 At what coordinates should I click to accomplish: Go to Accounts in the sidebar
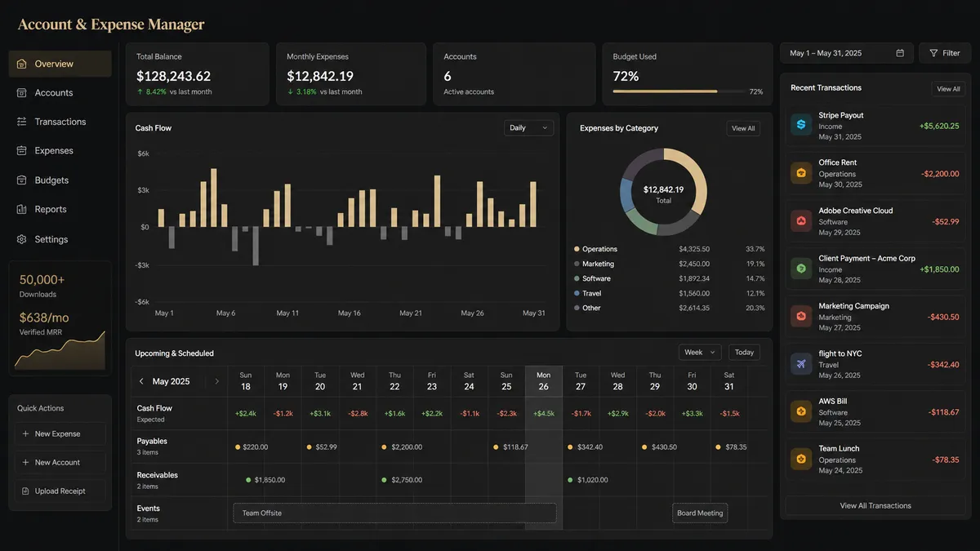[x=60, y=93]
